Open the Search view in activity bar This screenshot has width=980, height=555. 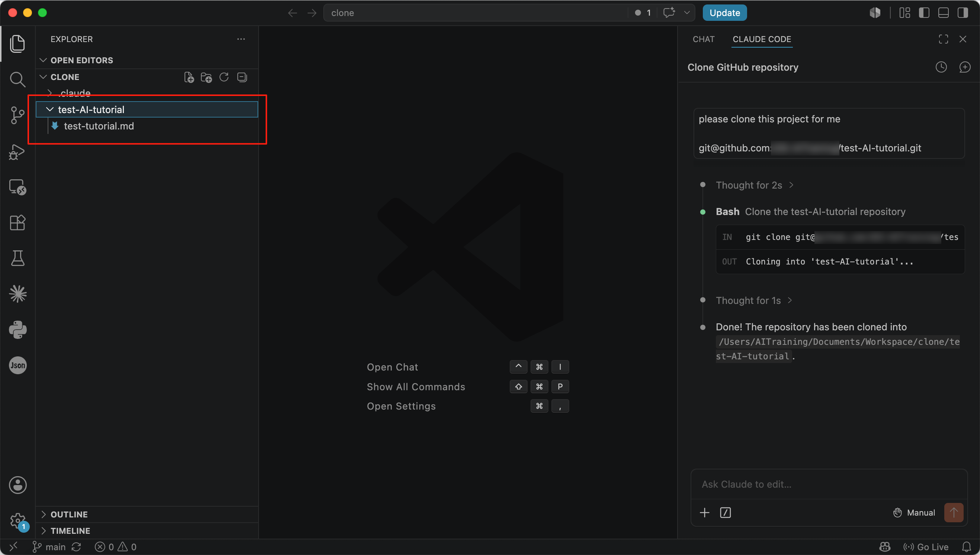17,79
